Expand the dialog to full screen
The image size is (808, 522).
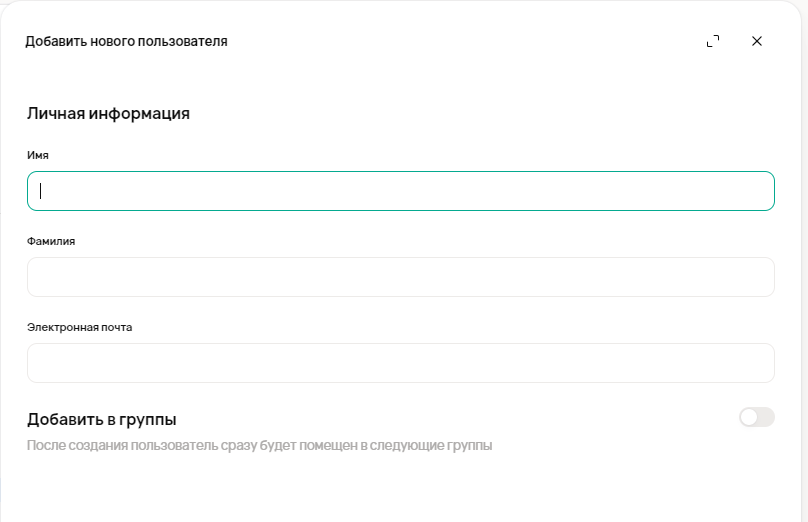tap(713, 41)
